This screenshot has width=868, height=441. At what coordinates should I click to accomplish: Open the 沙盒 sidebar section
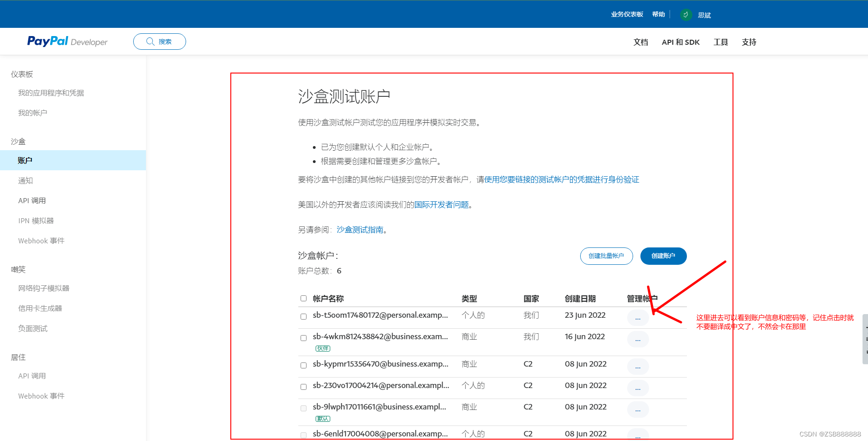coord(18,141)
